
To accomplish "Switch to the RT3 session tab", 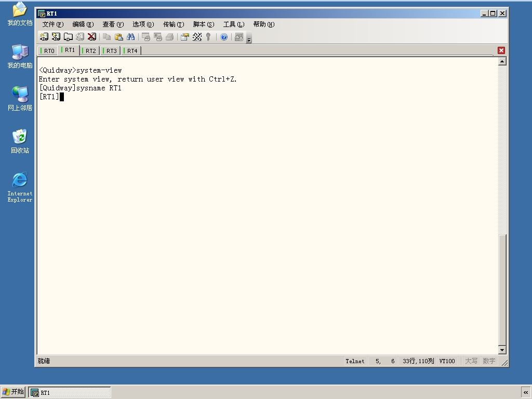I will coord(111,50).
